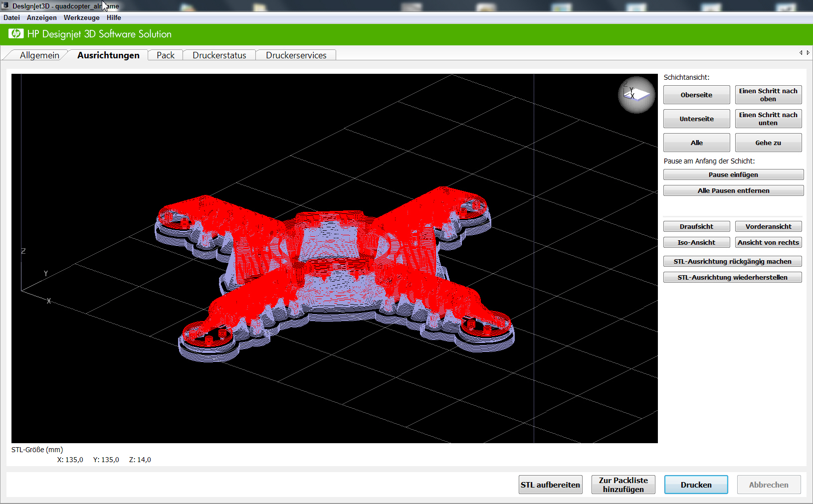Viewport: 813px width, 504px height.
Task: Click the Abbrechen button
Action: coord(769,485)
